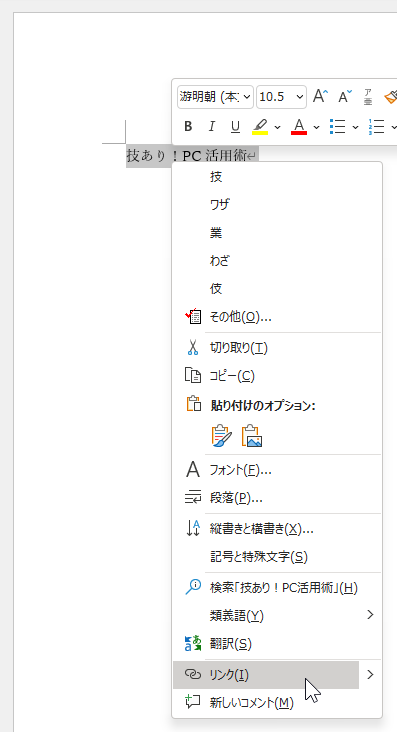Open the 10.5 font size dropdown

point(281,97)
